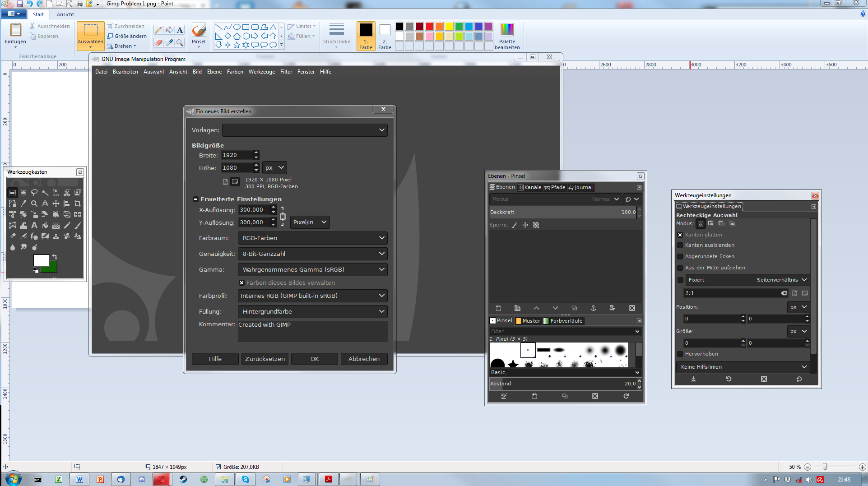This screenshot has width=868, height=486.
Task: Select the Bucket Fill tool in toolbox
Action: [x=45, y=225]
